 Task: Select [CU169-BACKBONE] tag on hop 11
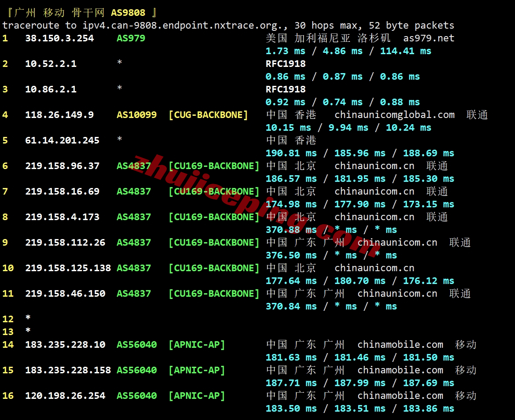pyautogui.click(x=214, y=295)
